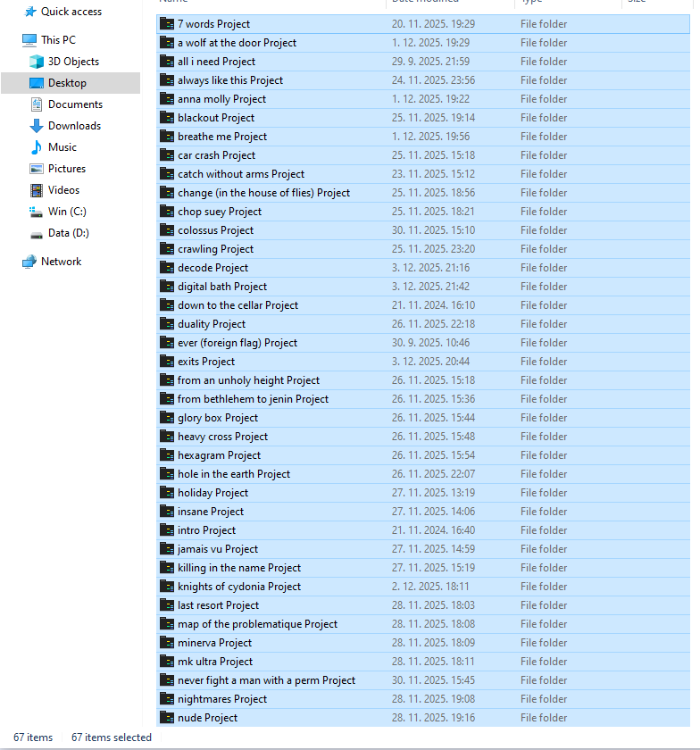Select 'crawling Project' name
700x750 pixels.
pyautogui.click(x=215, y=249)
